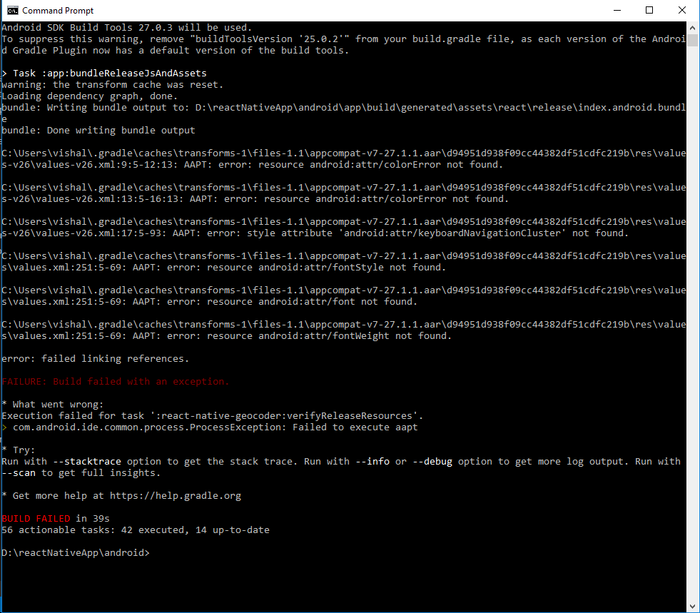Click the '--scan to get full insights' text
This screenshot has width=700, height=613.
pos(81,473)
